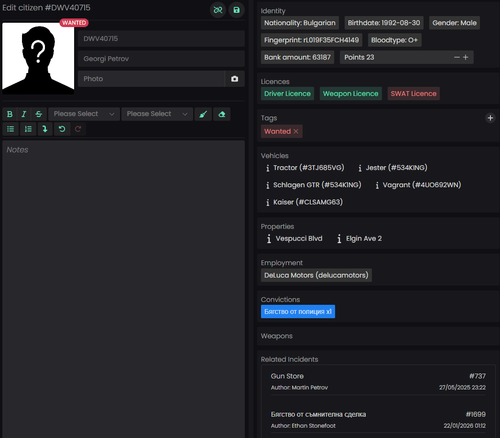Click the eraser clear formatting icon
The image size is (500, 438).
pyautogui.click(x=222, y=114)
